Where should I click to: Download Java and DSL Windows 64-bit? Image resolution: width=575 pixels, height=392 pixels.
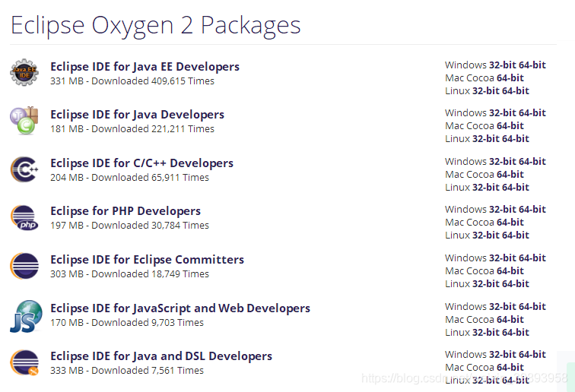532,354
